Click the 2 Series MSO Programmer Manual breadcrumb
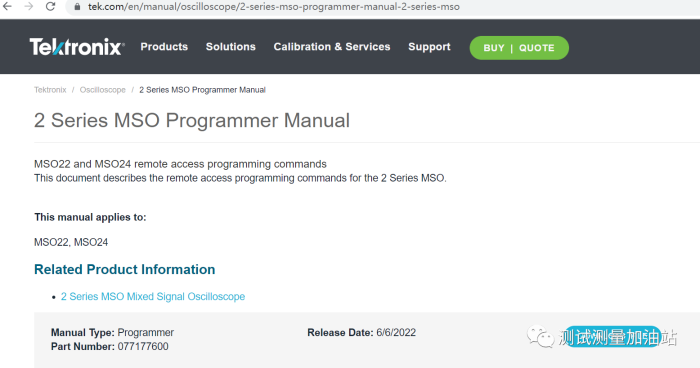This screenshot has height=368, width=700. pos(202,90)
